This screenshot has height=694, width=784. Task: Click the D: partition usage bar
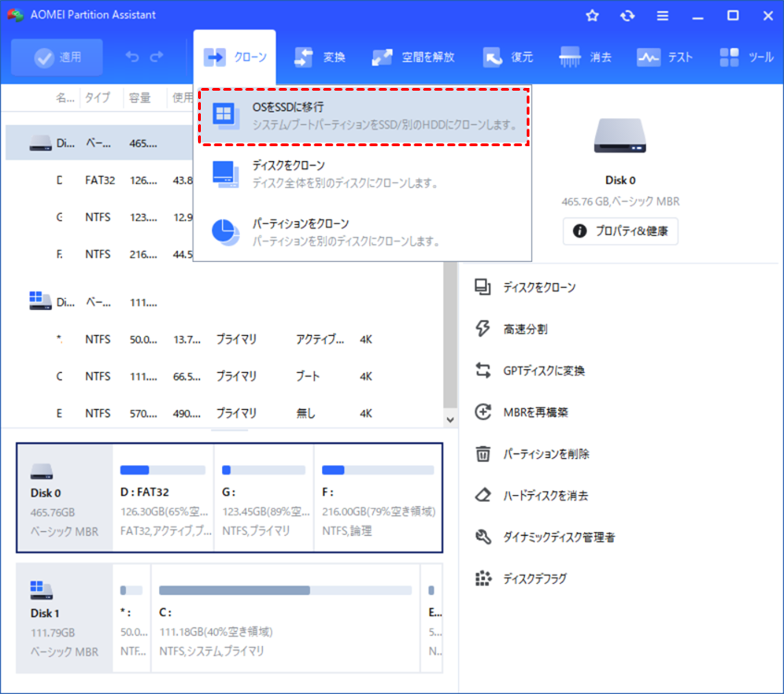click(163, 470)
